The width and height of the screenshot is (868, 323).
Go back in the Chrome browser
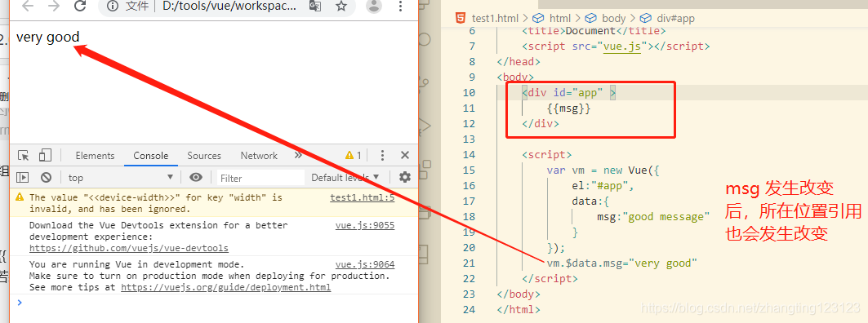(x=28, y=6)
